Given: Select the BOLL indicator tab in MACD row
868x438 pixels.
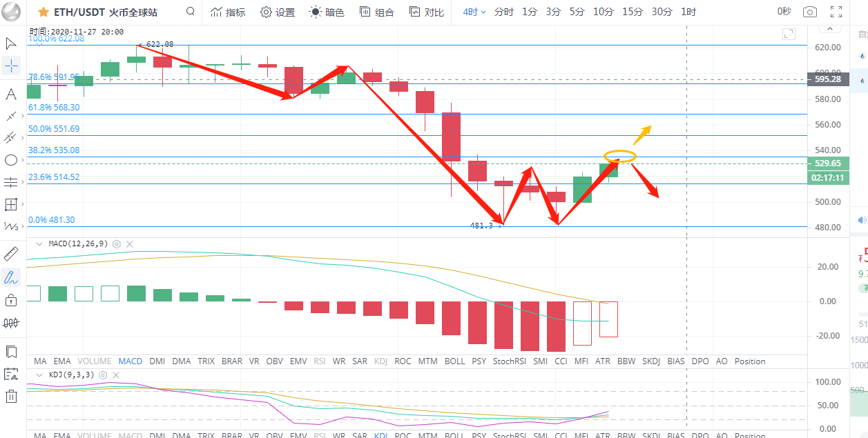Looking at the screenshot, I should pyautogui.click(x=454, y=361).
